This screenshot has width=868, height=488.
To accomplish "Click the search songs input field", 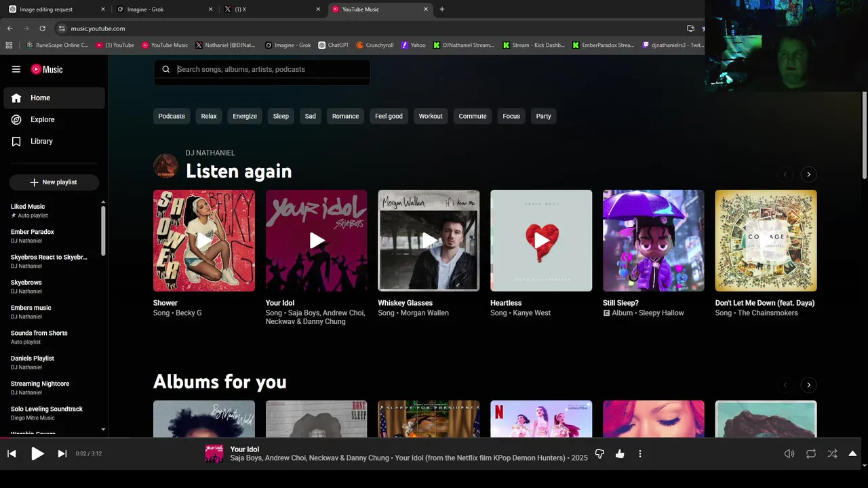I will tap(271, 69).
